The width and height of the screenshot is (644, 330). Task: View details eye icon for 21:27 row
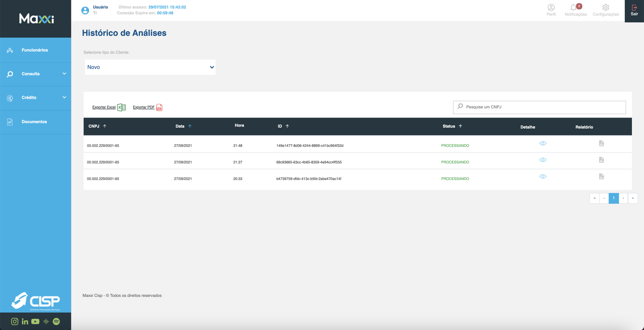[543, 160]
